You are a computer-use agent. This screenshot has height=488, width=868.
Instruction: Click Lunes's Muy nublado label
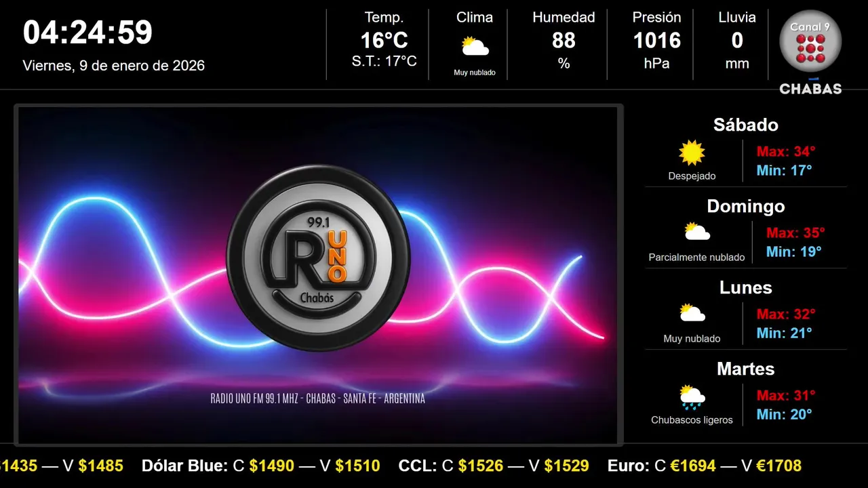pos(692,339)
